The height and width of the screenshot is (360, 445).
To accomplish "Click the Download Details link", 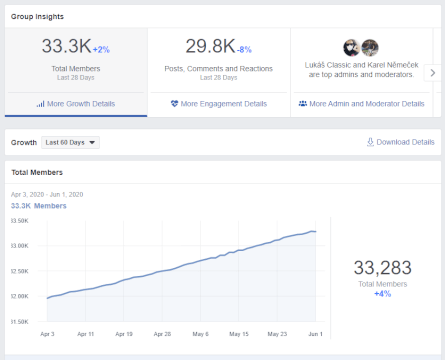I will 405,142.
